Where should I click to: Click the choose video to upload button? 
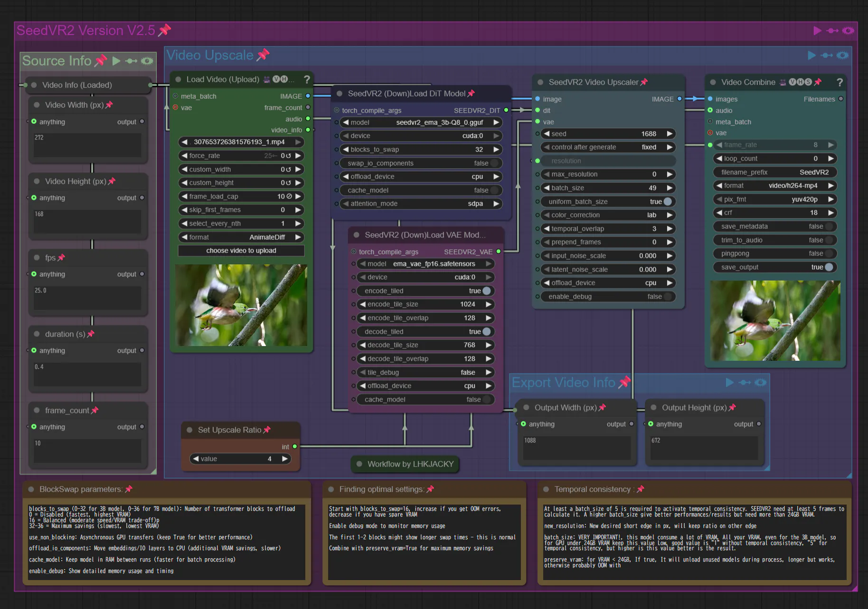coord(241,251)
